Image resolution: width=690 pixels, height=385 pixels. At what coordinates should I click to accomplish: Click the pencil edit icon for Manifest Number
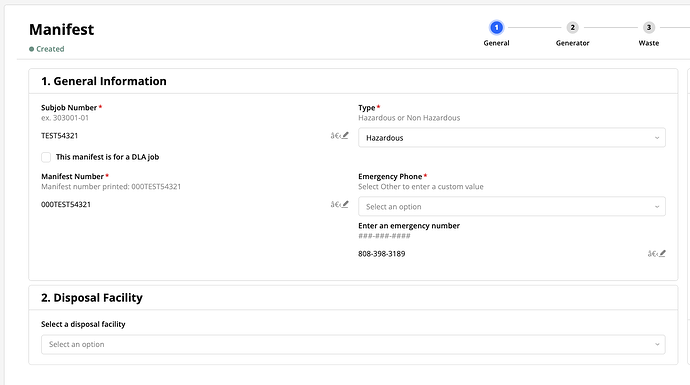(345, 204)
